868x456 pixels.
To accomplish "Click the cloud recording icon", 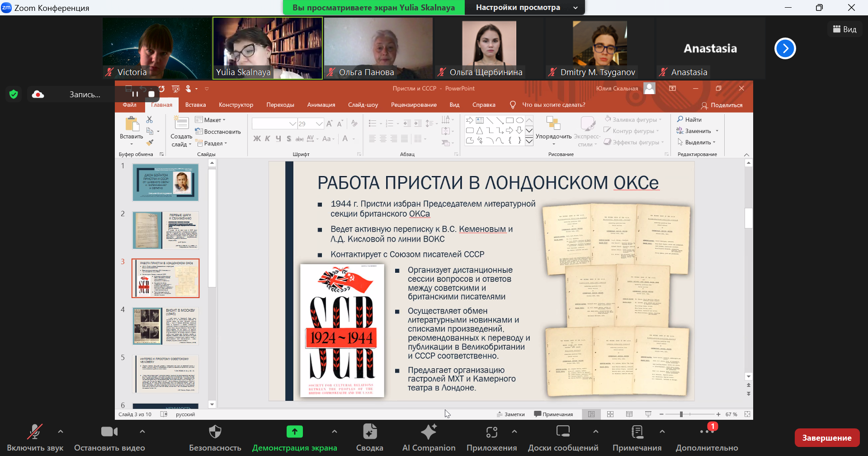I will [38, 94].
